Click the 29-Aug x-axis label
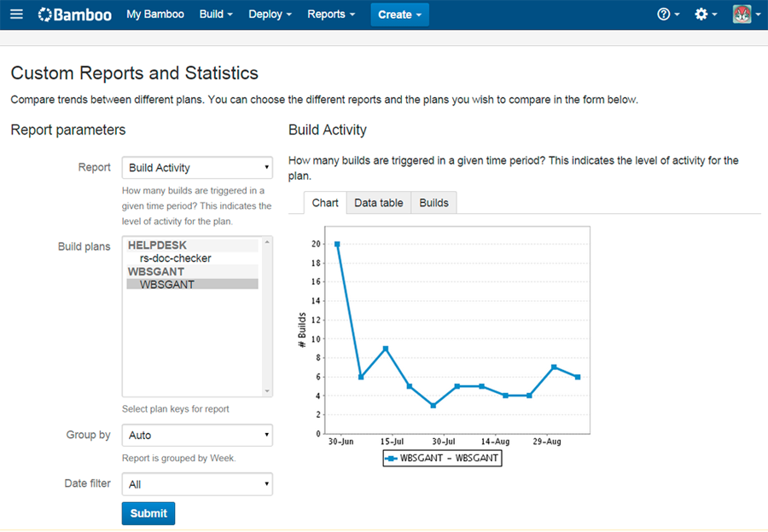The height and width of the screenshot is (532, 768). coord(547,442)
